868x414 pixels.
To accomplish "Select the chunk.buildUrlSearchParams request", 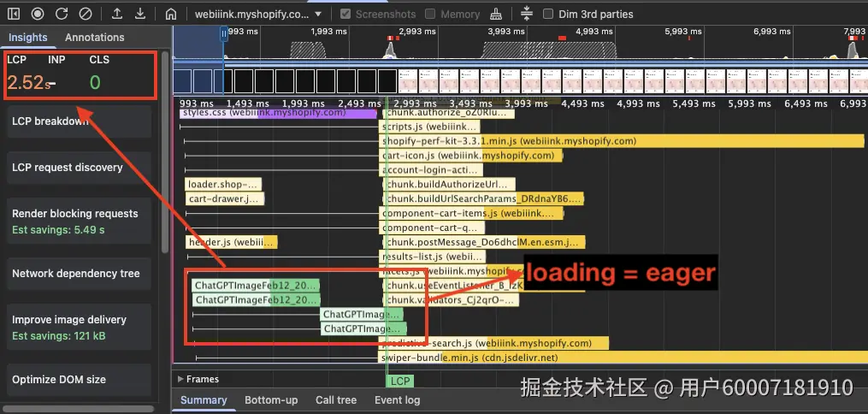I will (x=482, y=198).
